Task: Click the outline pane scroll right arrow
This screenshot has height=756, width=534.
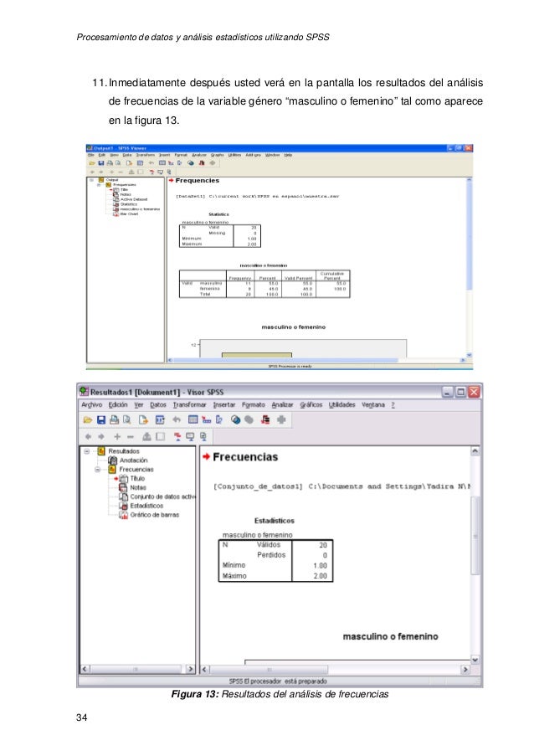Action: [190, 669]
